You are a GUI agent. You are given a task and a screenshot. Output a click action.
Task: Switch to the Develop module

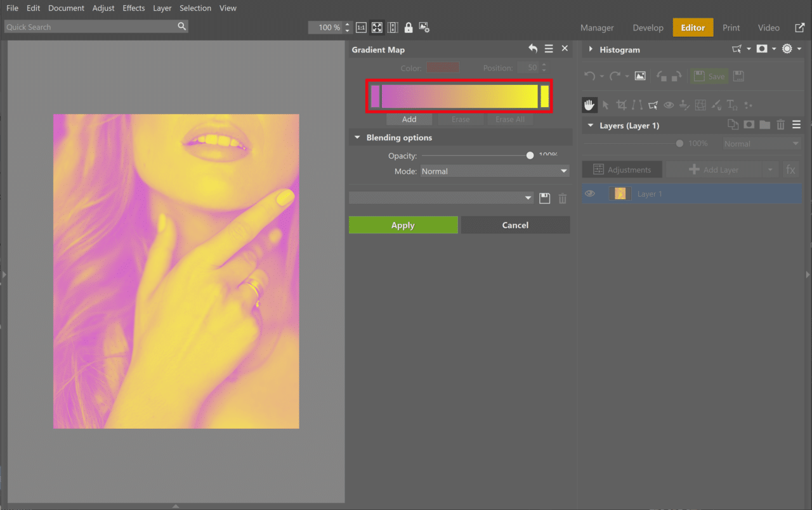pos(648,27)
